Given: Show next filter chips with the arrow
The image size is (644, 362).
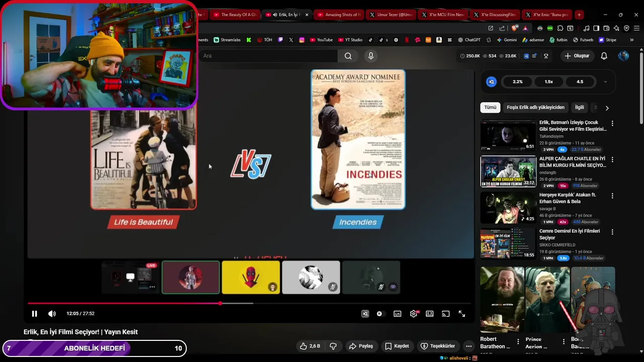Looking at the screenshot, I should (x=607, y=108).
